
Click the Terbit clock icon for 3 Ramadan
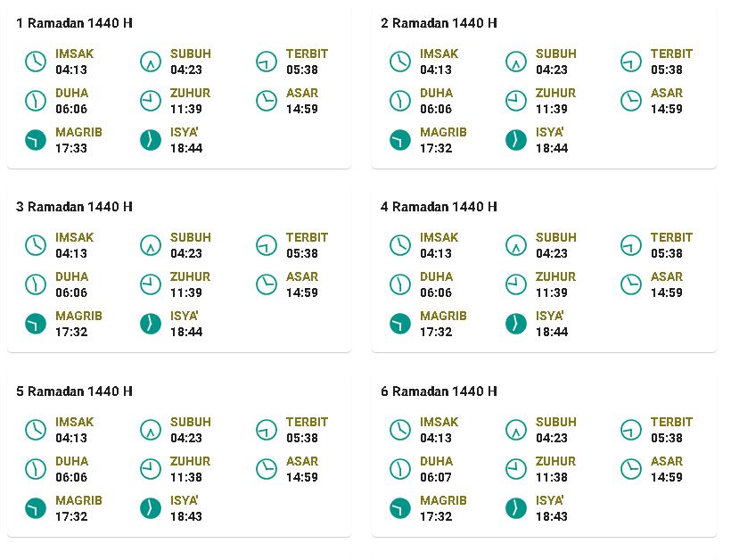point(267,245)
